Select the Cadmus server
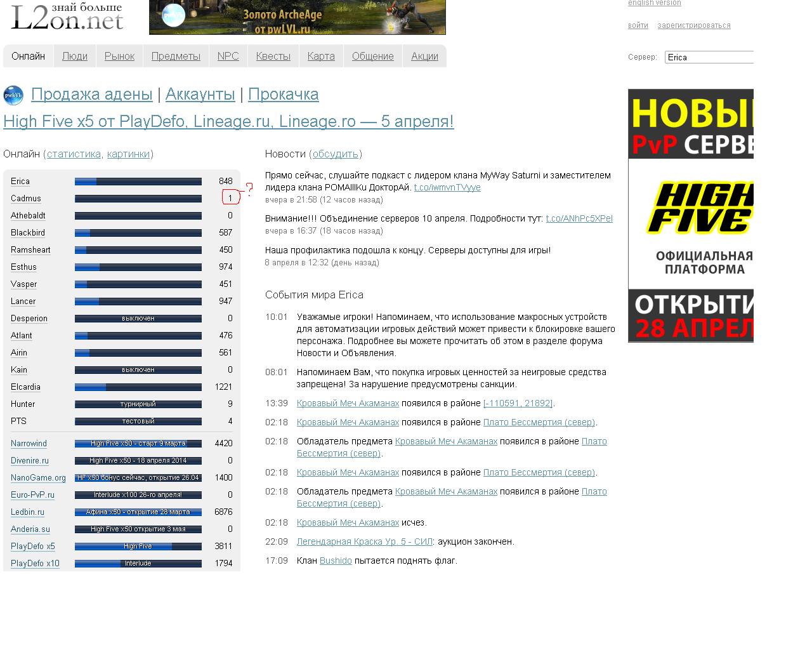This screenshot has width=812, height=650. (x=26, y=199)
